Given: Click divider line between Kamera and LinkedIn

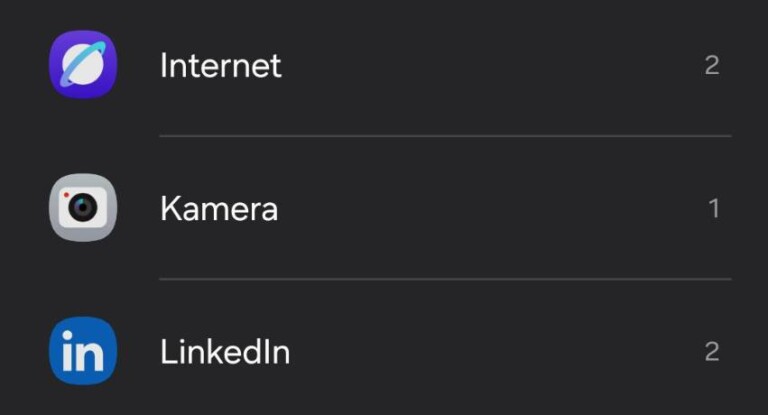Looking at the screenshot, I should pyautogui.click(x=445, y=279).
